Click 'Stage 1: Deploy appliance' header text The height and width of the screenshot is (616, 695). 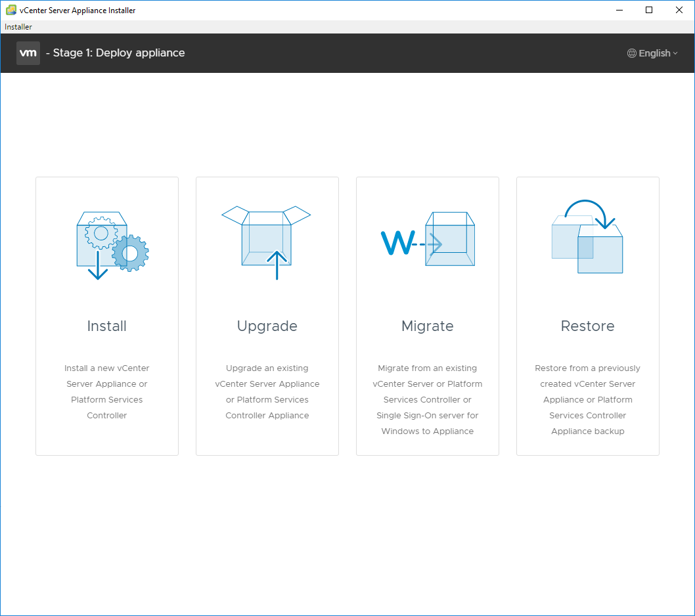tap(119, 53)
